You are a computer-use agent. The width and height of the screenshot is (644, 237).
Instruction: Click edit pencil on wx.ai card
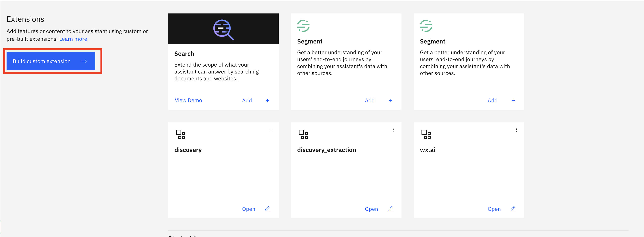(513, 209)
